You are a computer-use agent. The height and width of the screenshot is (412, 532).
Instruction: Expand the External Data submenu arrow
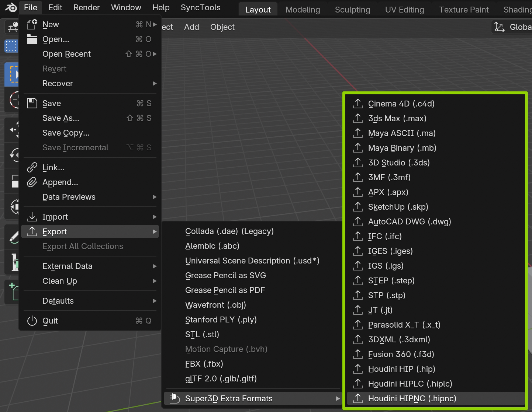[155, 266]
